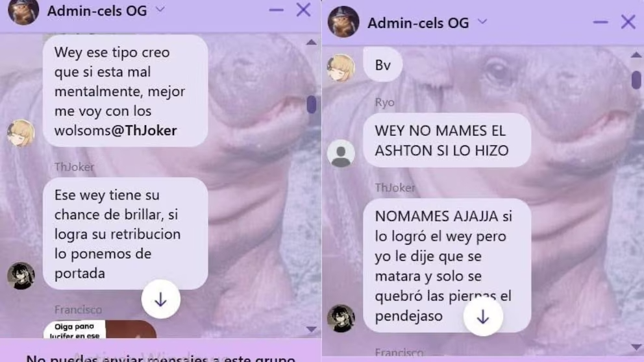Screen dimensions: 644x362
Task: Open ThJoker's dark-haired avatar in left chat
Action: pyautogui.click(x=21, y=276)
